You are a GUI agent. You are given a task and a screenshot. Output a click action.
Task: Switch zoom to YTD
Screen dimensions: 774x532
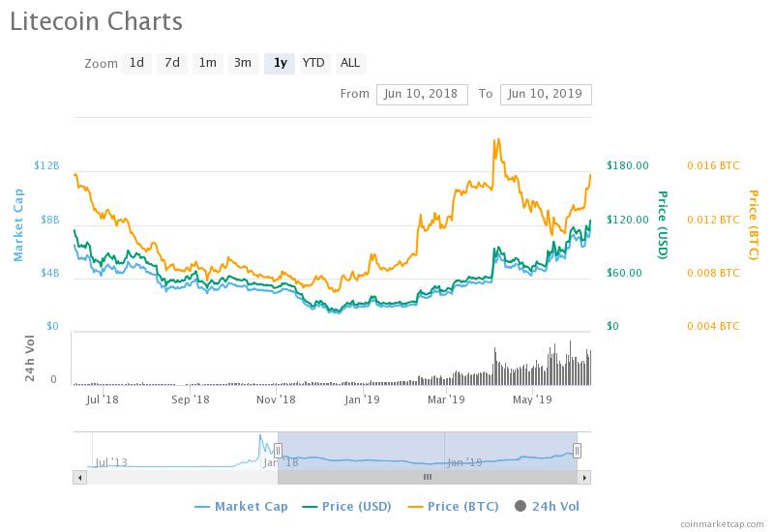click(313, 63)
